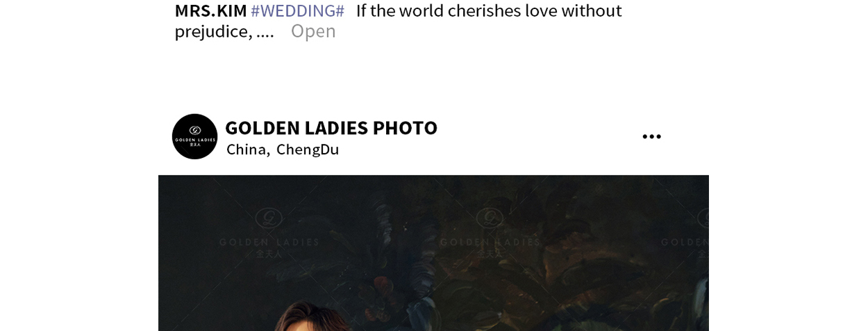
Task: Select the word 'ChengDu' in the location
Action: pyautogui.click(x=308, y=149)
